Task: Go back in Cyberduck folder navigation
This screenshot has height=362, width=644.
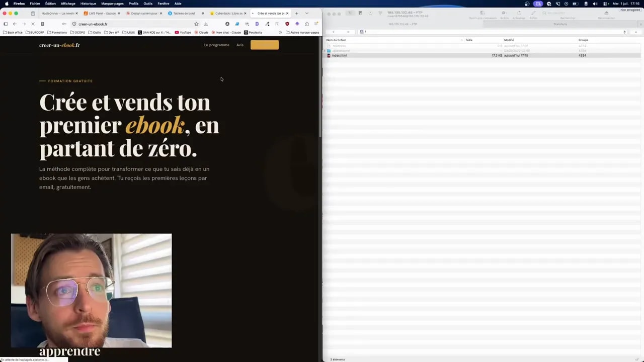Action: coord(333,32)
